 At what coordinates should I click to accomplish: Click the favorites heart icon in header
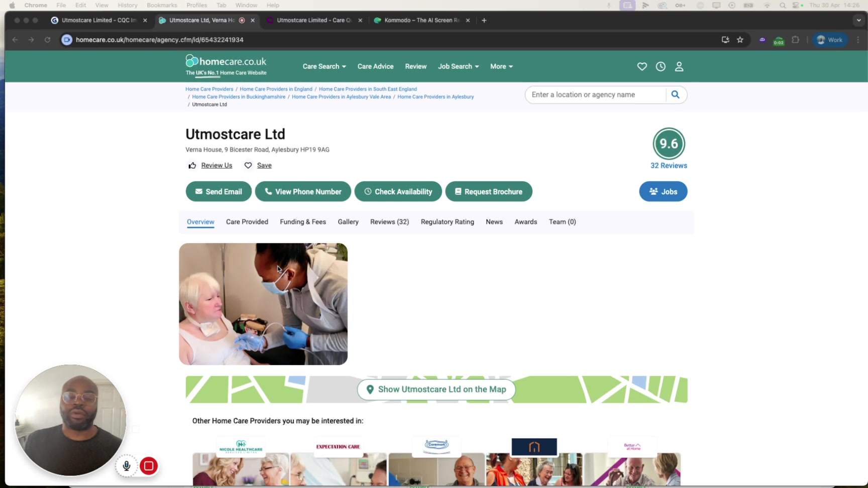click(642, 66)
